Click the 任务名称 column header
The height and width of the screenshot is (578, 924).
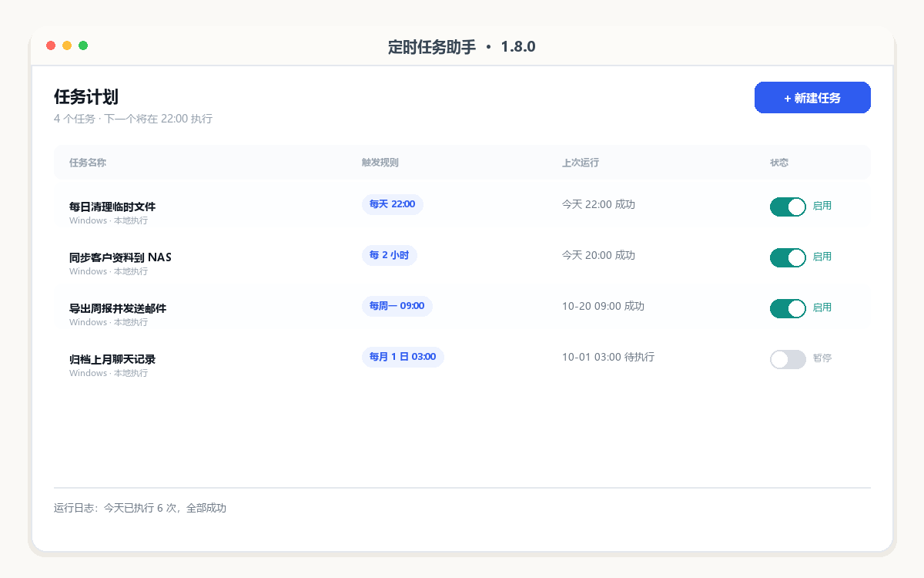88,163
